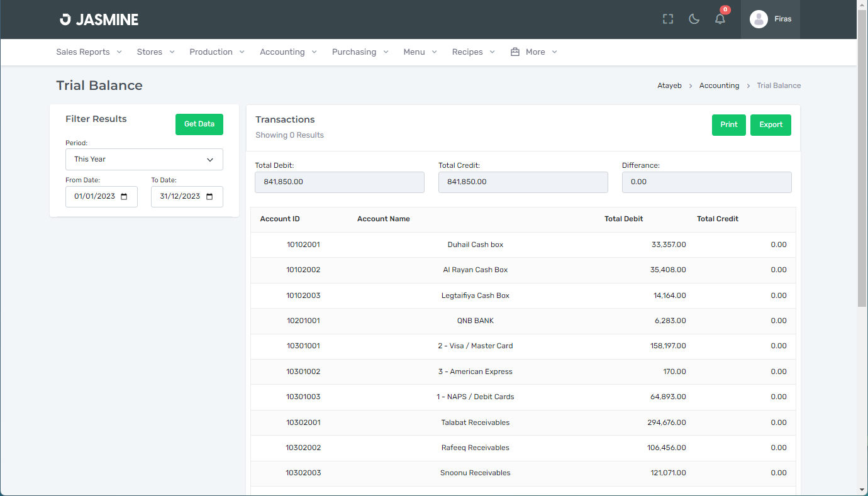This screenshot has width=868, height=496.
Task: Click the Firas user avatar
Action: click(x=759, y=19)
